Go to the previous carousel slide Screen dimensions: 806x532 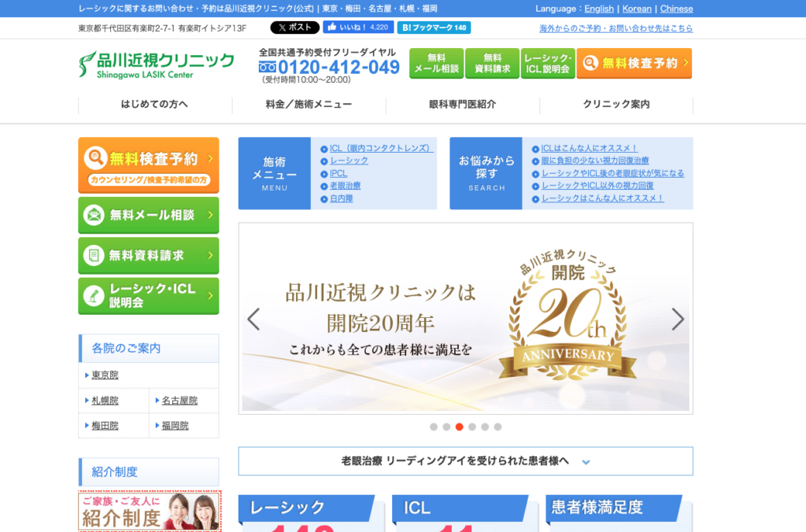click(x=253, y=319)
